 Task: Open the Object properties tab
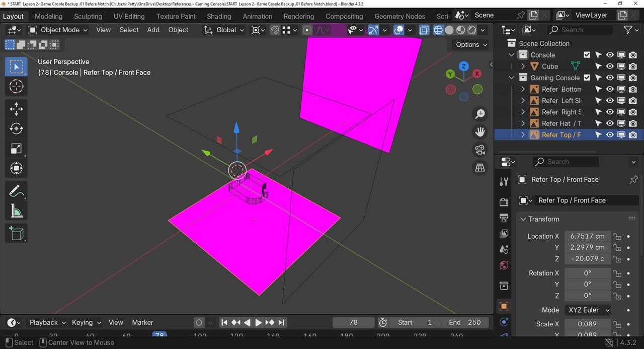point(504,306)
